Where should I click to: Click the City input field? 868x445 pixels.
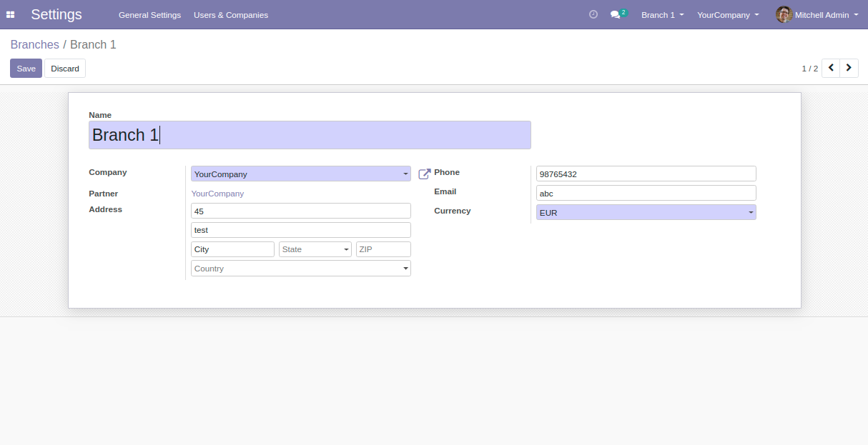point(232,249)
